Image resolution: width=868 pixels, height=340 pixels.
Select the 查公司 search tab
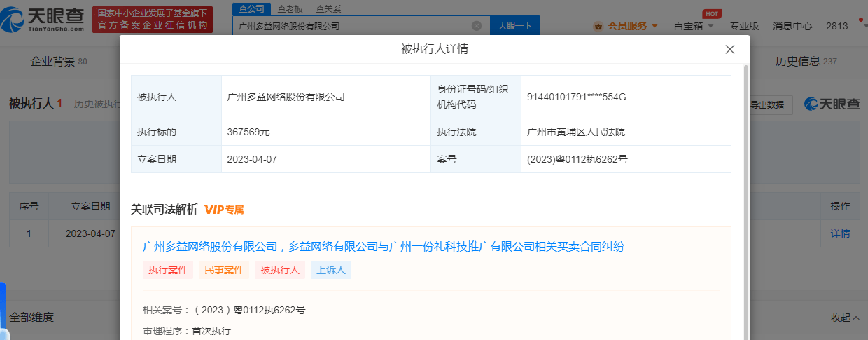coord(251,8)
